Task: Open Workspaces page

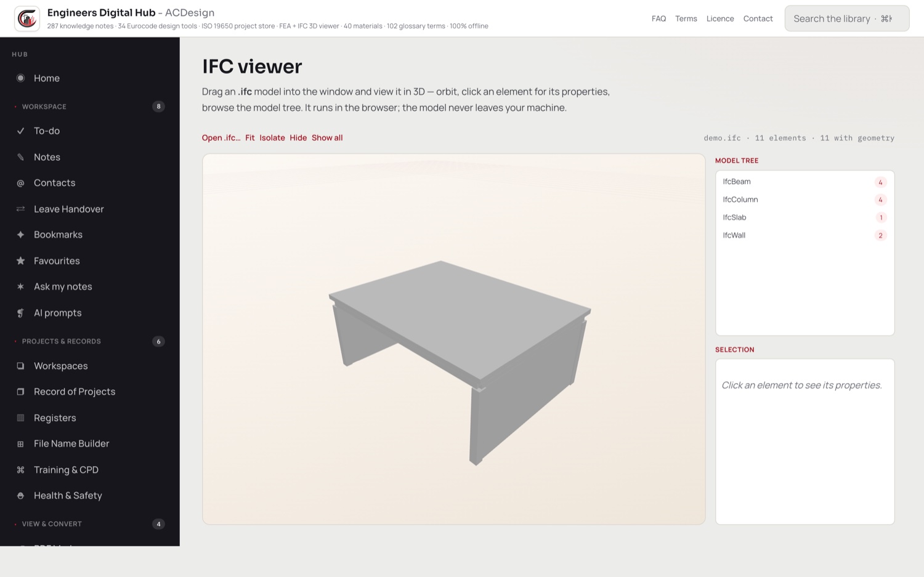Action: pos(90,366)
